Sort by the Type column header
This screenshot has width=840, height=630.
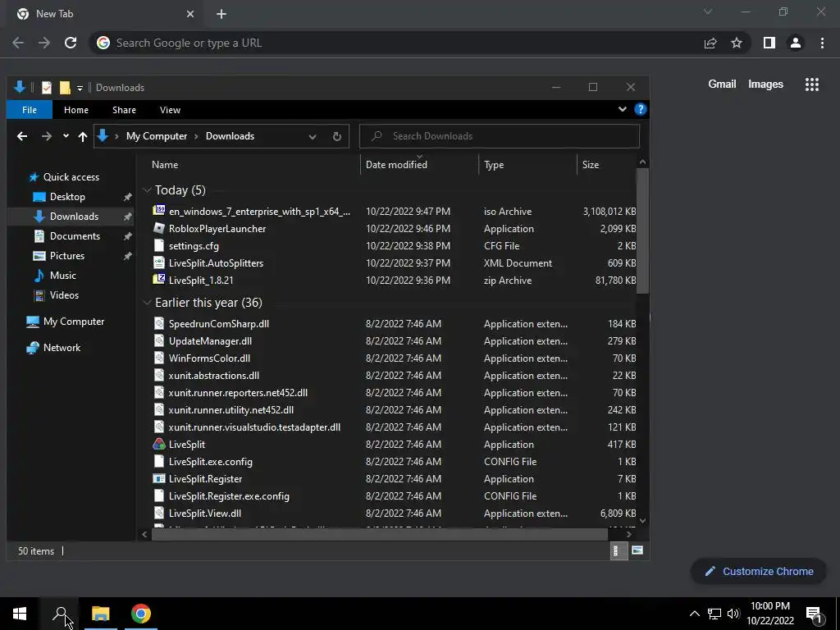pyautogui.click(x=494, y=165)
